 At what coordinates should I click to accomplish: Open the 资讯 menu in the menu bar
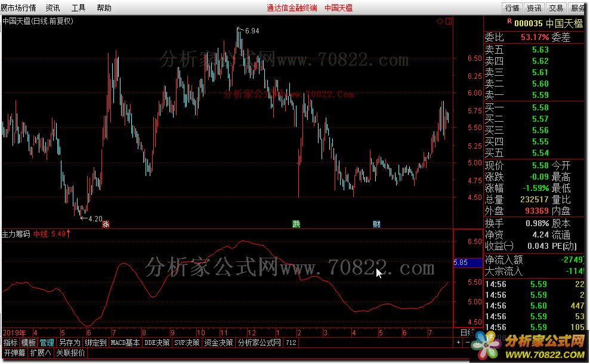52,8
